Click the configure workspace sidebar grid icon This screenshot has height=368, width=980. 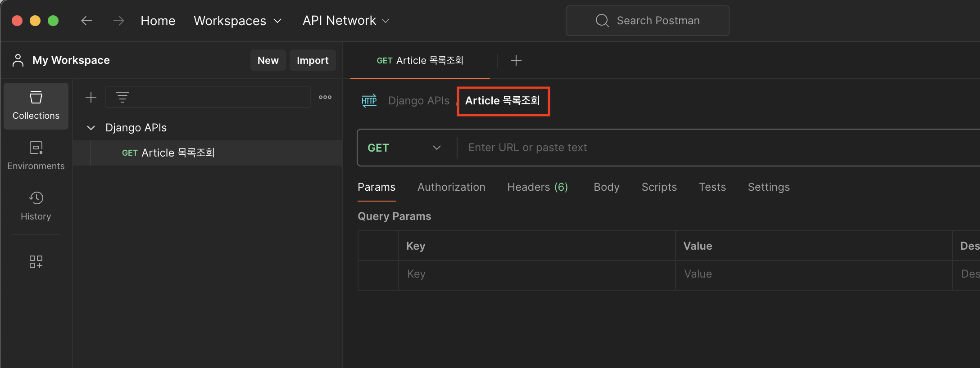click(36, 262)
